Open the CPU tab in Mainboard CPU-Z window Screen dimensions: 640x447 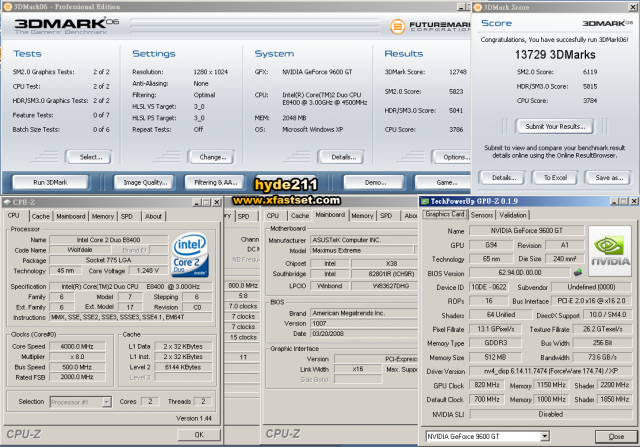click(273, 216)
